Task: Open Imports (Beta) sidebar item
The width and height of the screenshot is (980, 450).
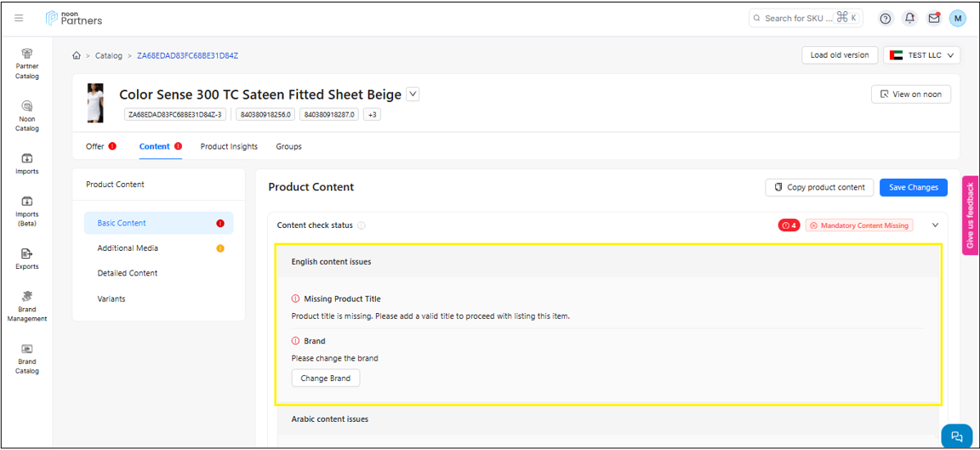Action: (x=27, y=212)
